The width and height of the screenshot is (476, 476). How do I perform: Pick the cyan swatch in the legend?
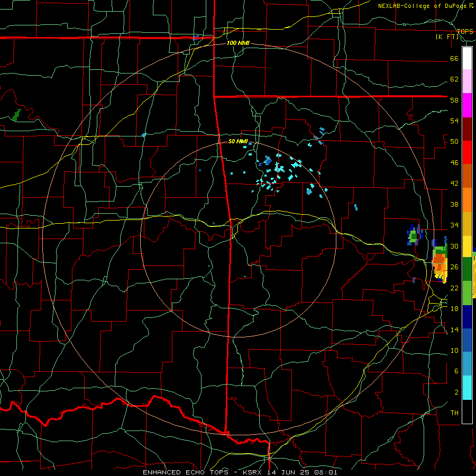(x=467, y=388)
